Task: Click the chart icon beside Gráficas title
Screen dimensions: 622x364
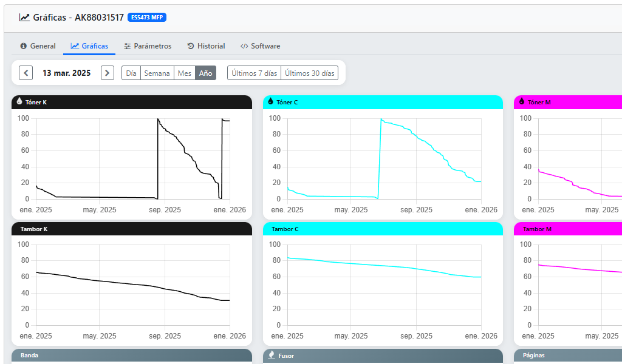Action: click(24, 18)
